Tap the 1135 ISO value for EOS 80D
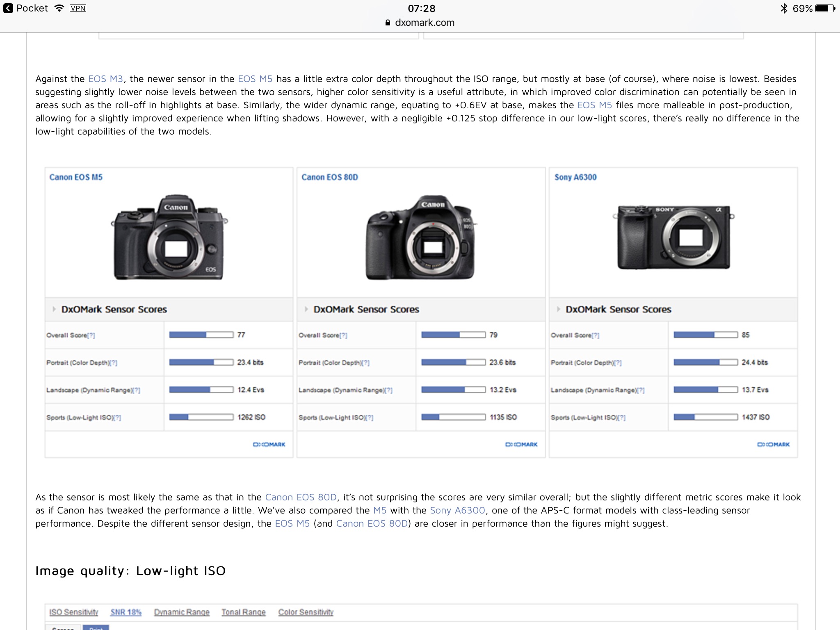The height and width of the screenshot is (630, 840). point(503,417)
